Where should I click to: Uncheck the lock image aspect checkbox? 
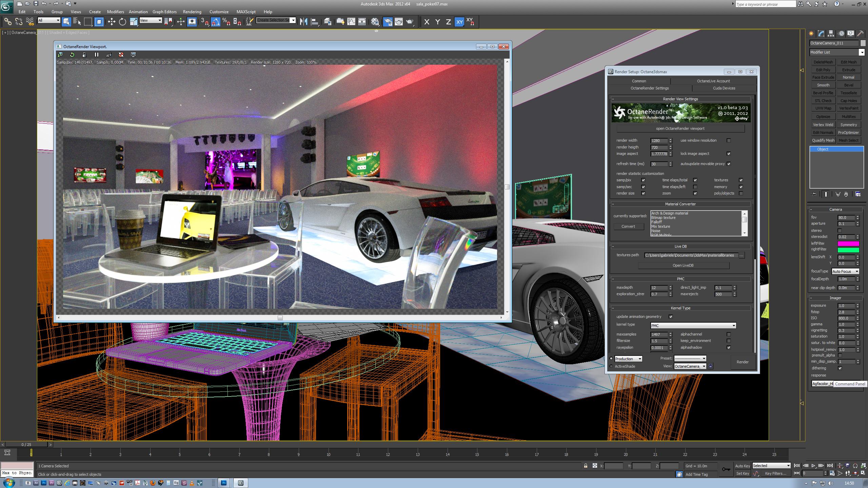pos(729,154)
